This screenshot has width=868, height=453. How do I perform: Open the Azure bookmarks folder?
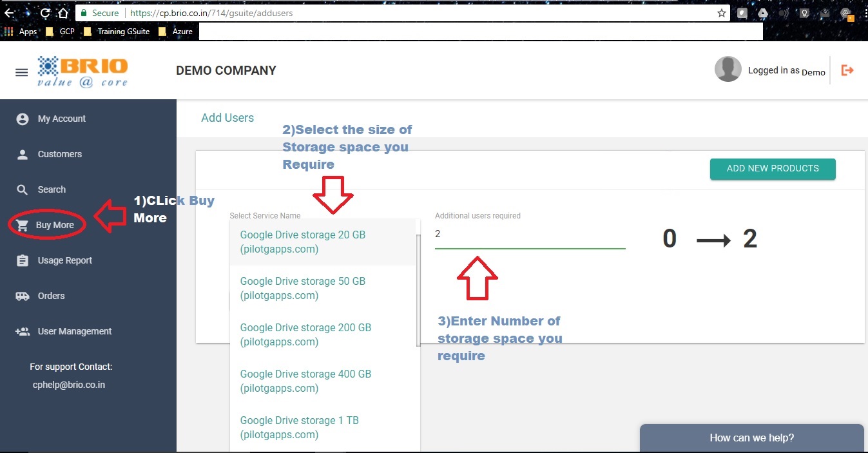(175, 31)
